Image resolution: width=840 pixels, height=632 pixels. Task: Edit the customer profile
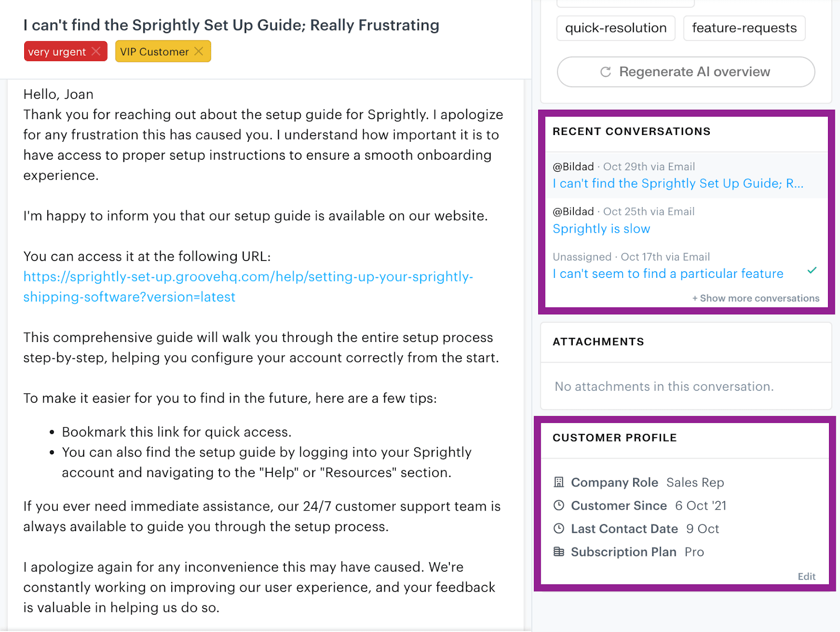pos(806,576)
